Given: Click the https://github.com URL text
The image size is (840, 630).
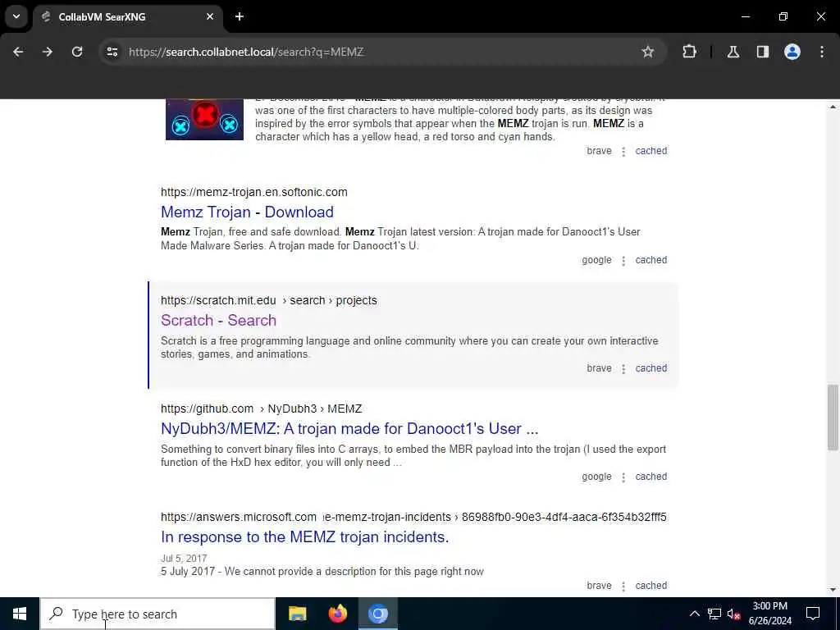Looking at the screenshot, I should coord(207,409).
